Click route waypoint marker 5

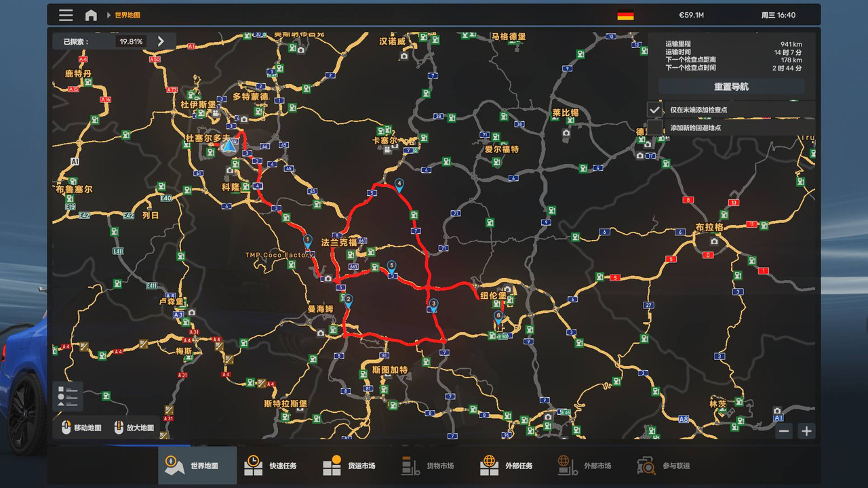pyautogui.click(x=391, y=268)
